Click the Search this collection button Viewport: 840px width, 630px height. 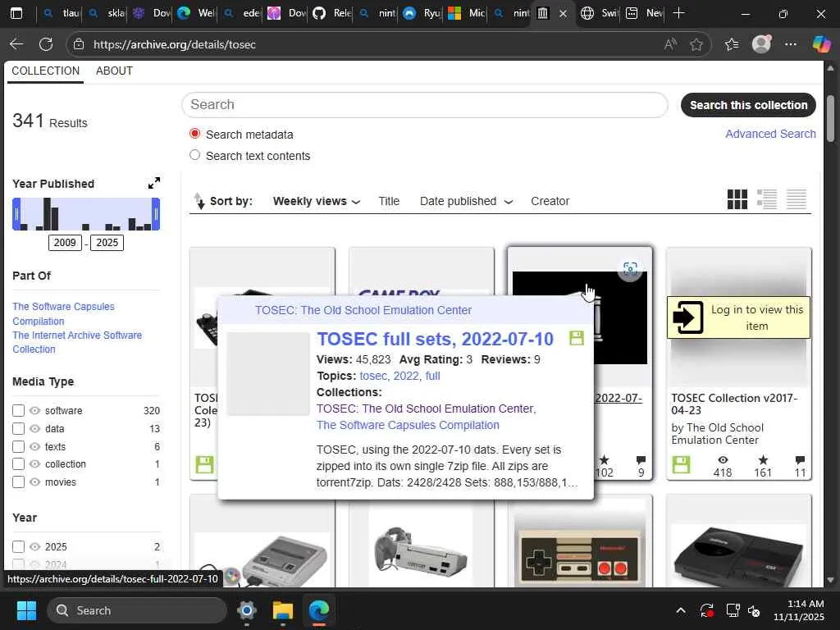coord(748,105)
